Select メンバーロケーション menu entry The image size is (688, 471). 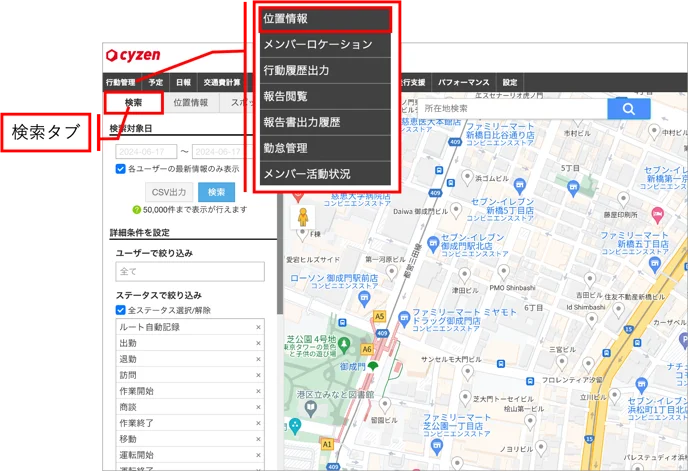pyautogui.click(x=325, y=44)
